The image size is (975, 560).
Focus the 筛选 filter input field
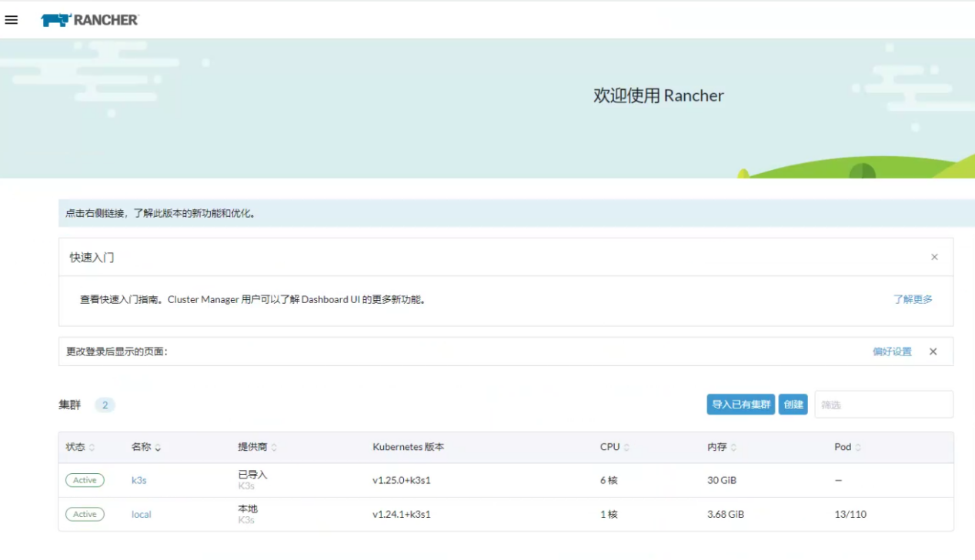883,405
